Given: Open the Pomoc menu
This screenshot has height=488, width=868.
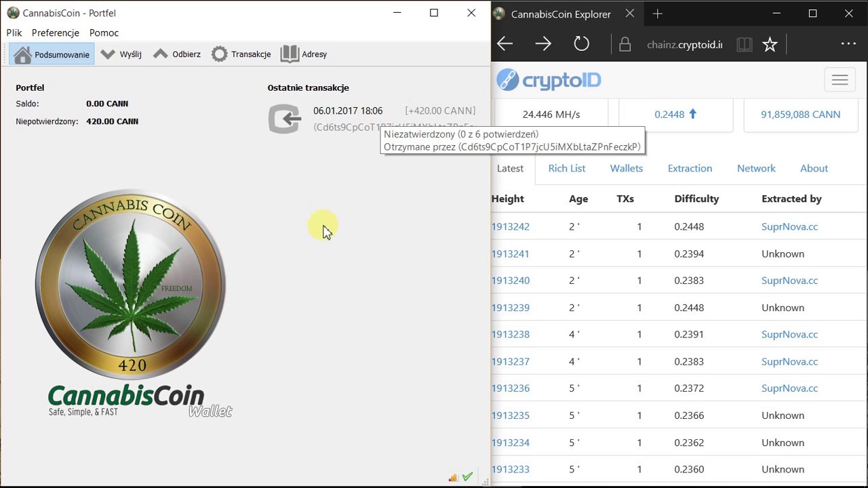Looking at the screenshot, I should tap(104, 33).
